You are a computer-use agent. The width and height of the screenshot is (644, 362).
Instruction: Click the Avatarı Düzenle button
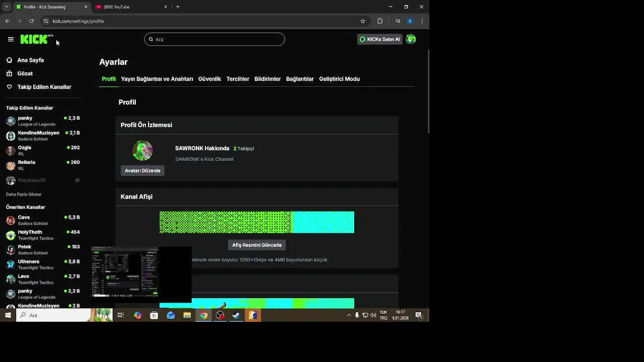(142, 170)
